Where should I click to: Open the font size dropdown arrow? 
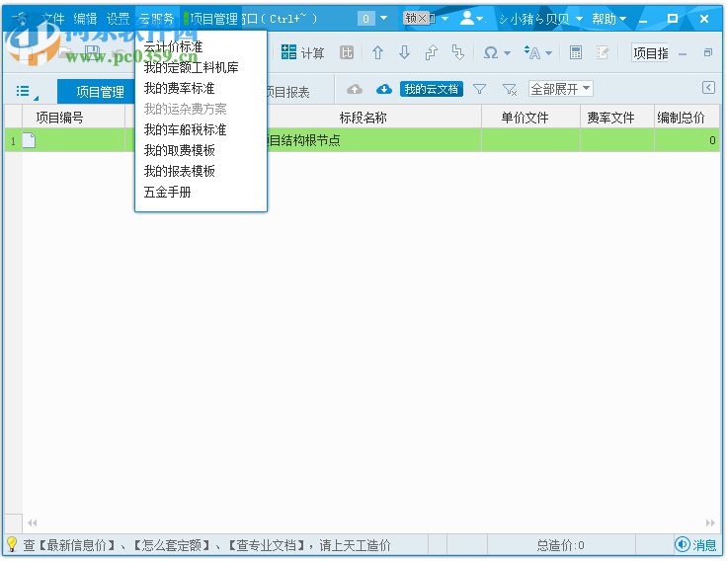(548, 53)
